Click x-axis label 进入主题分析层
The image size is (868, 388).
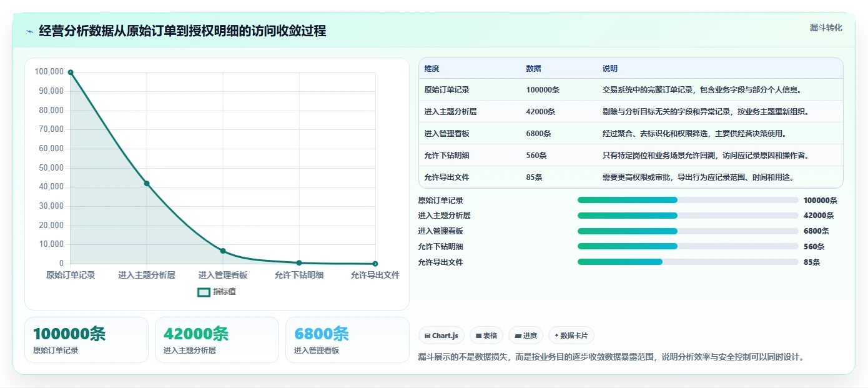click(147, 275)
